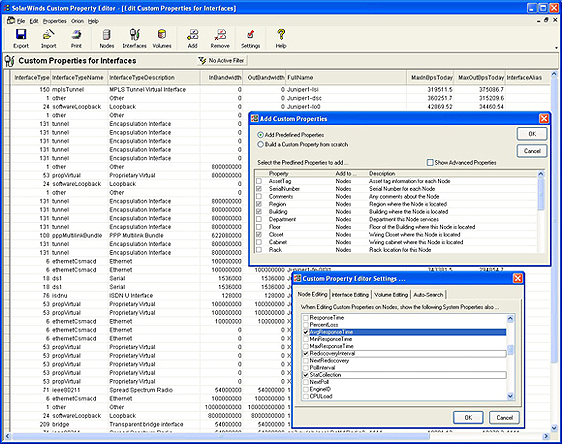Select the Node Editing tab
The width and height of the screenshot is (562, 444).
click(x=313, y=294)
